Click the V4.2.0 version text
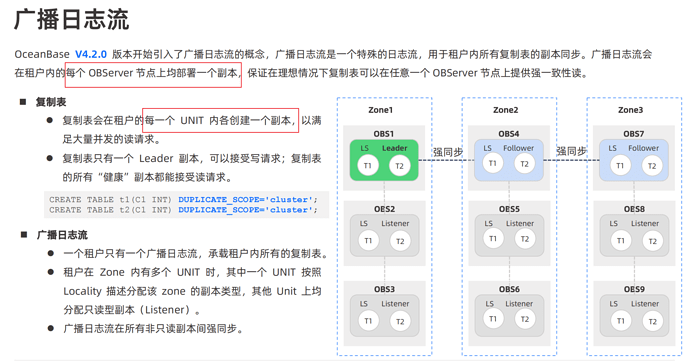The image size is (690, 363). pyautogui.click(x=91, y=54)
